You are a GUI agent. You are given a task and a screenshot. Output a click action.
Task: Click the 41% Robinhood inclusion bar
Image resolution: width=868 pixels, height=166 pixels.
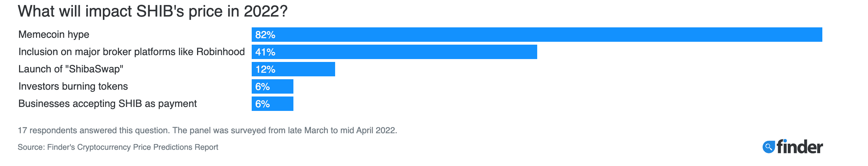tap(394, 52)
